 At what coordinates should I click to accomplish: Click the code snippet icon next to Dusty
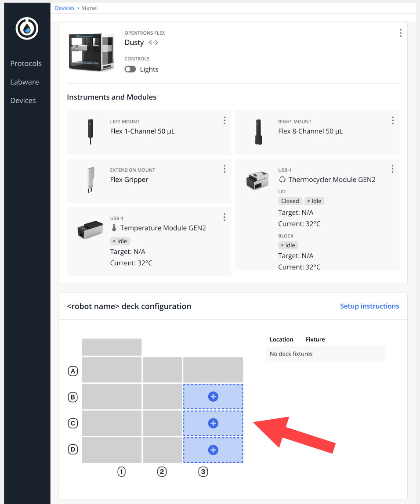153,42
